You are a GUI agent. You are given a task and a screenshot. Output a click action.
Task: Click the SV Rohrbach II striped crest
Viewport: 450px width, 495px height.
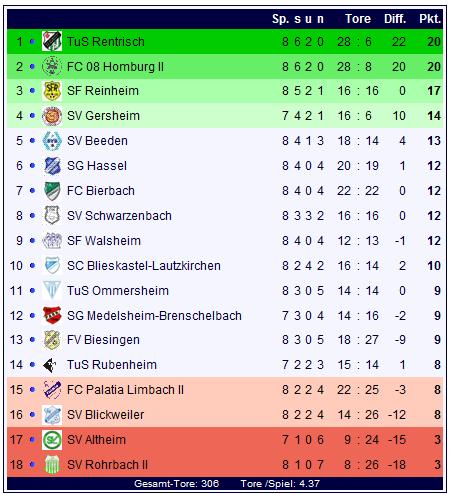point(52,465)
